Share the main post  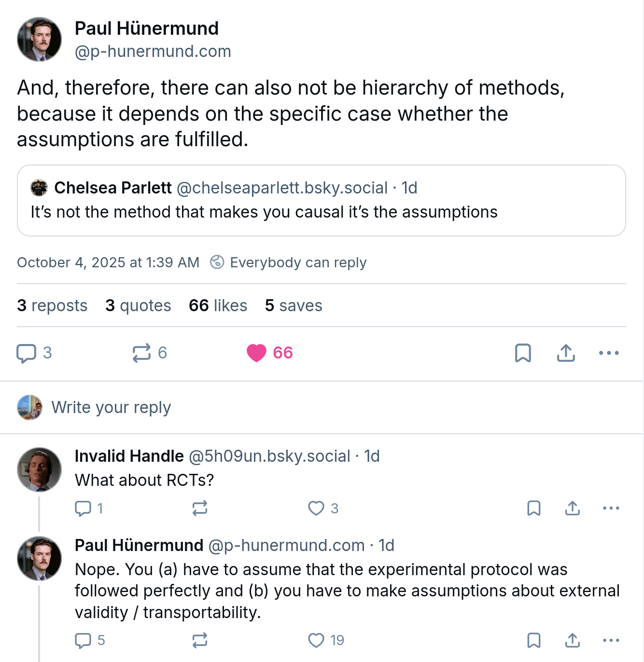566,353
